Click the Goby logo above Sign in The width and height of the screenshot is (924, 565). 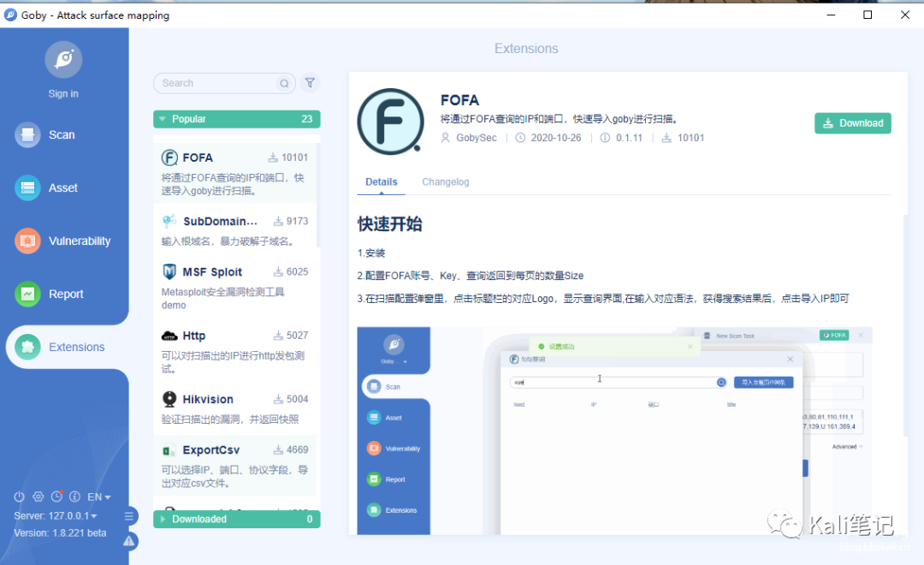coord(62,60)
